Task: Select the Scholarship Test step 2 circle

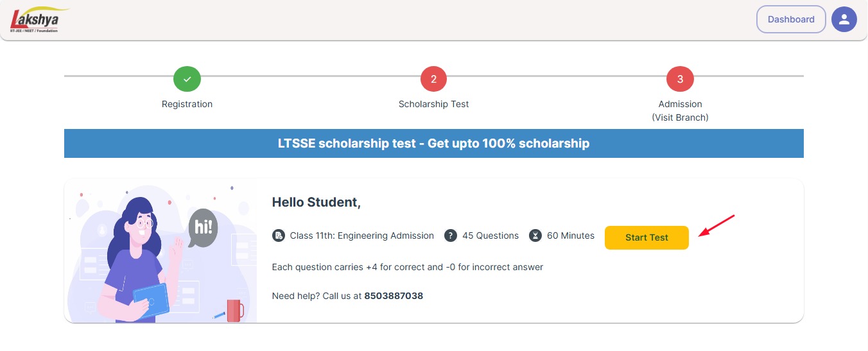Action: [433, 79]
